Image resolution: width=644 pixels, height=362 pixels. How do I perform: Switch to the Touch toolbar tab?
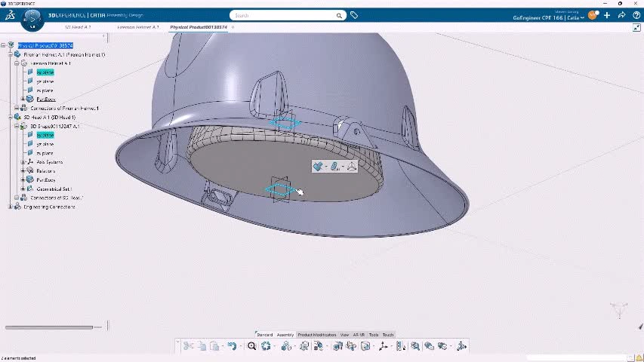pos(388,335)
